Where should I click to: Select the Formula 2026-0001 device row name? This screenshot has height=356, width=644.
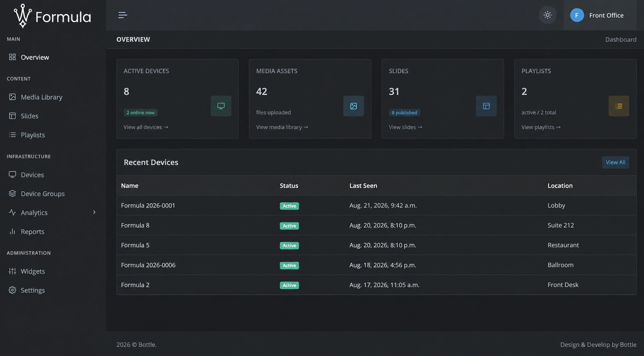click(148, 205)
